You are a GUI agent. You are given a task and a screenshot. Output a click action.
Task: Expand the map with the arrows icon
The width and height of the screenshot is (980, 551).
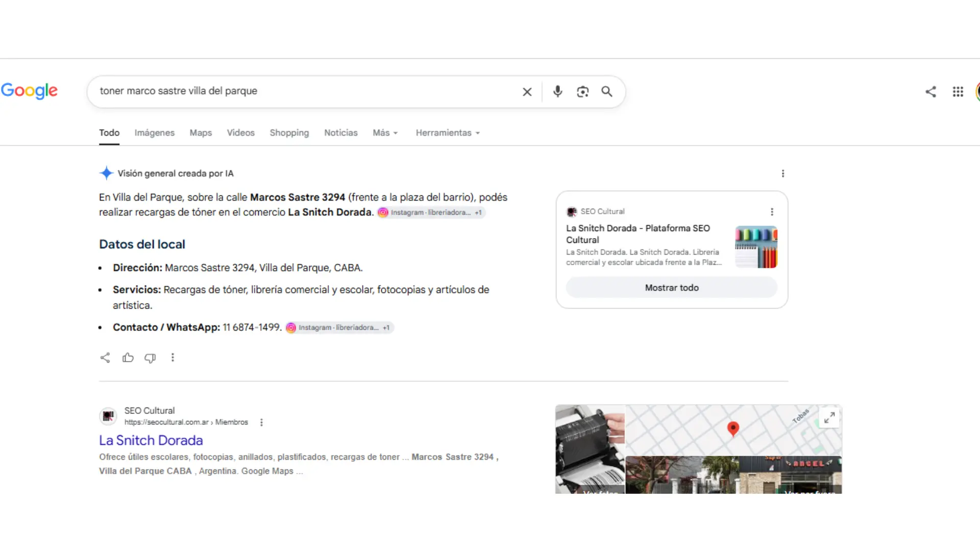click(x=829, y=417)
